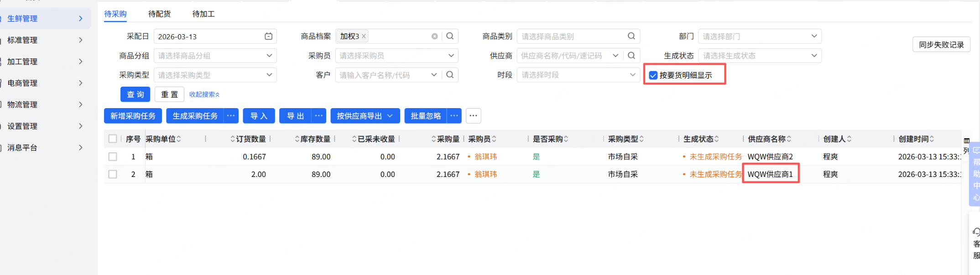Image resolution: width=980 pixels, height=275 pixels.
Task: Open the 客户 dropdown arrow
Action: [x=434, y=74]
